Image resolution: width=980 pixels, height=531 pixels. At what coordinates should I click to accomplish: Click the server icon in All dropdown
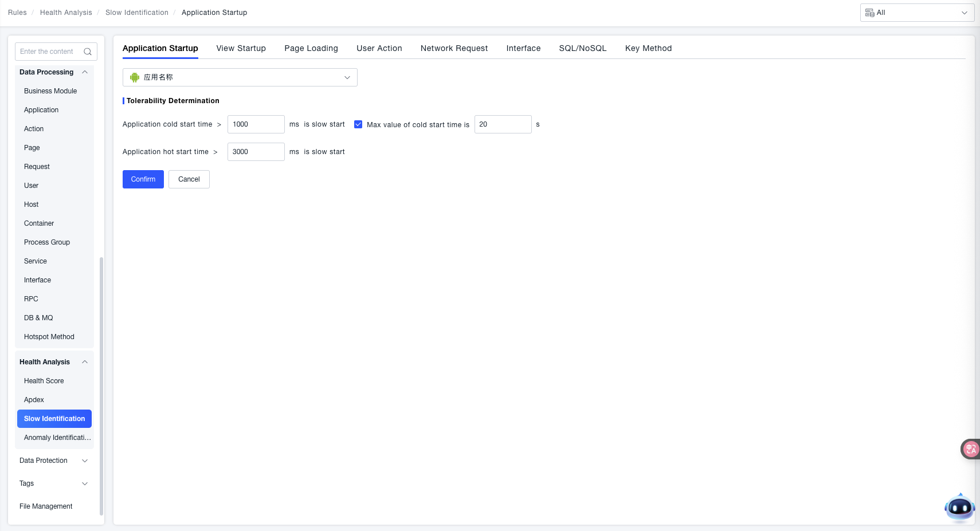pos(869,13)
